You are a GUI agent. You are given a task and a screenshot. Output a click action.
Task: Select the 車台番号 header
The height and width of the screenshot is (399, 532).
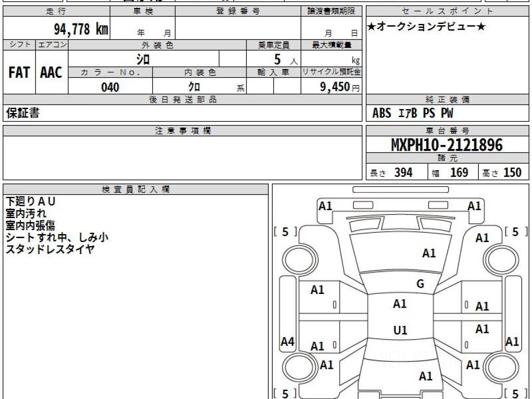[x=448, y=131]
